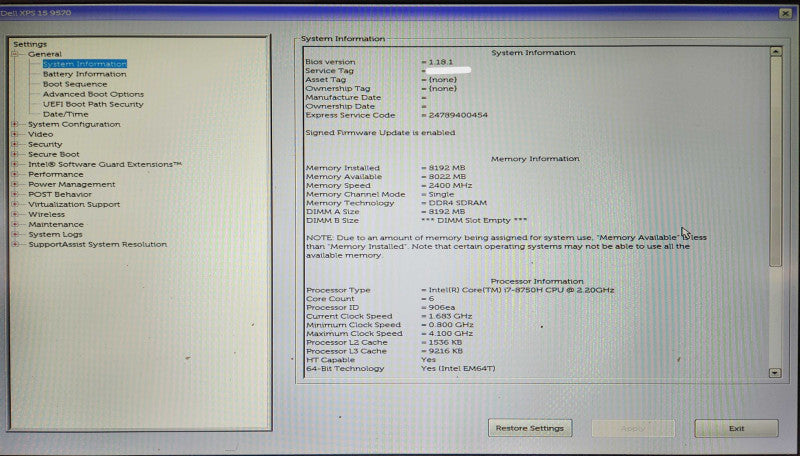Viewport: 800px width, 456px height.
Task: Select SupportAssist System Resolution label
Action: pyautogui.click(x=97, y=244)
